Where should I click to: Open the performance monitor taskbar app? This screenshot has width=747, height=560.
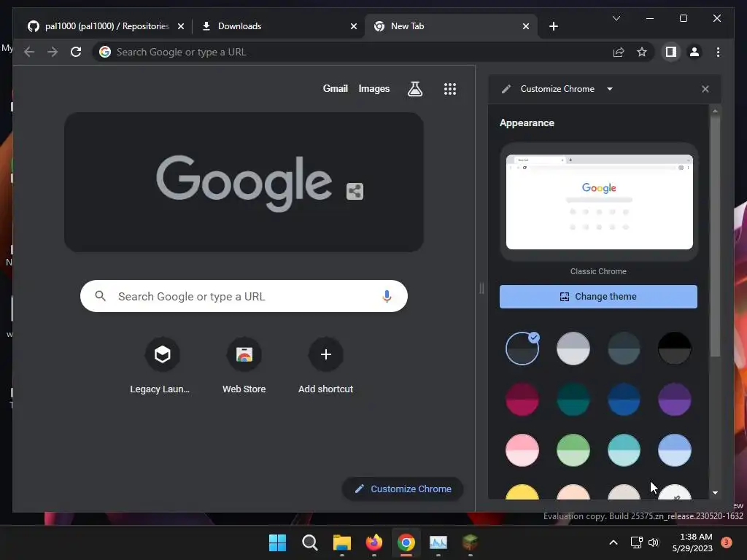[x=438, y=542]
